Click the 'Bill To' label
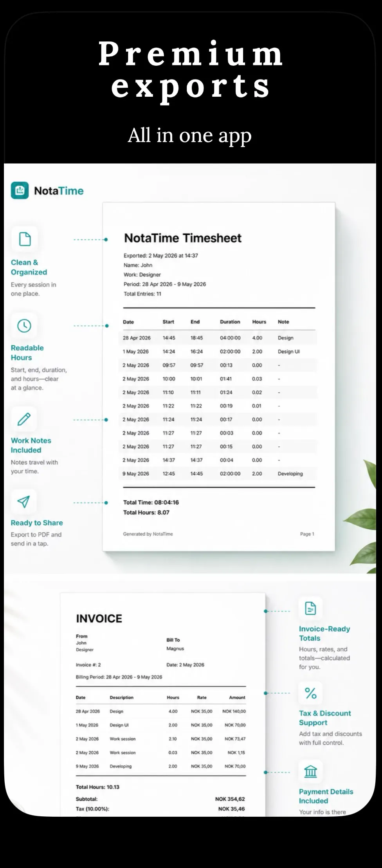This screenshot has width=382, height=868. 173,640
